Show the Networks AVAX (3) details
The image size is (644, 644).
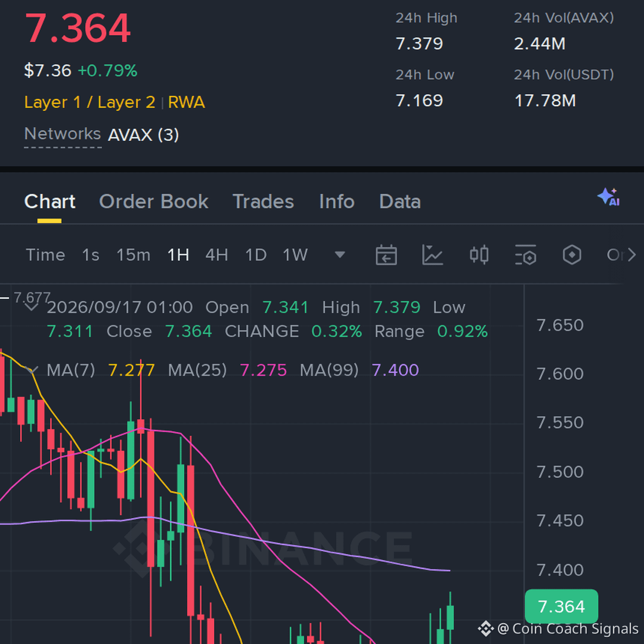click(x=101, y=135)
